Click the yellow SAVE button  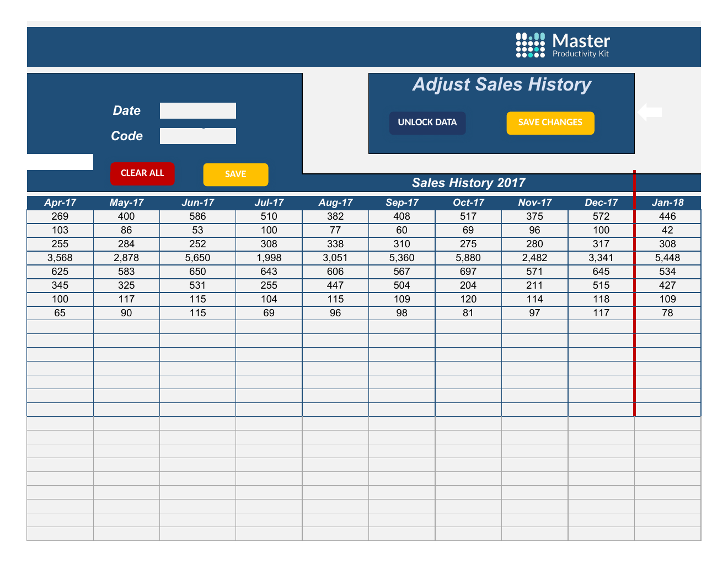[235, 174]
